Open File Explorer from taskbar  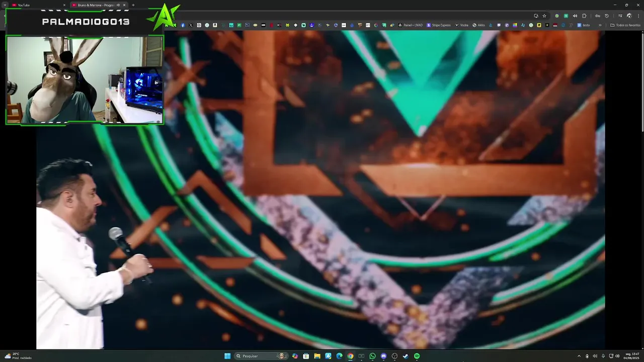tap(317, 356)
